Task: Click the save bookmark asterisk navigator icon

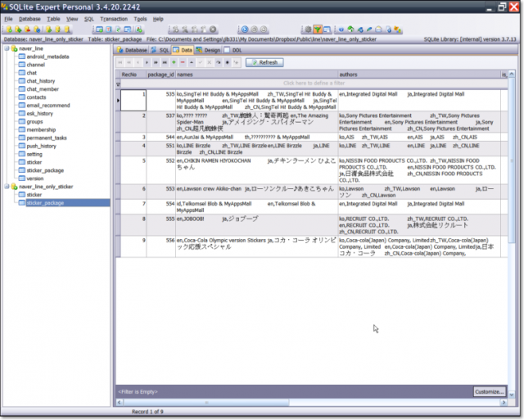Action: point(228,62)
